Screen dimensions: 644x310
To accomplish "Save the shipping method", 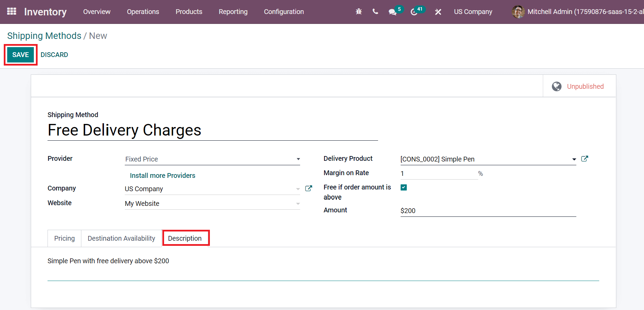I will 21,55.
